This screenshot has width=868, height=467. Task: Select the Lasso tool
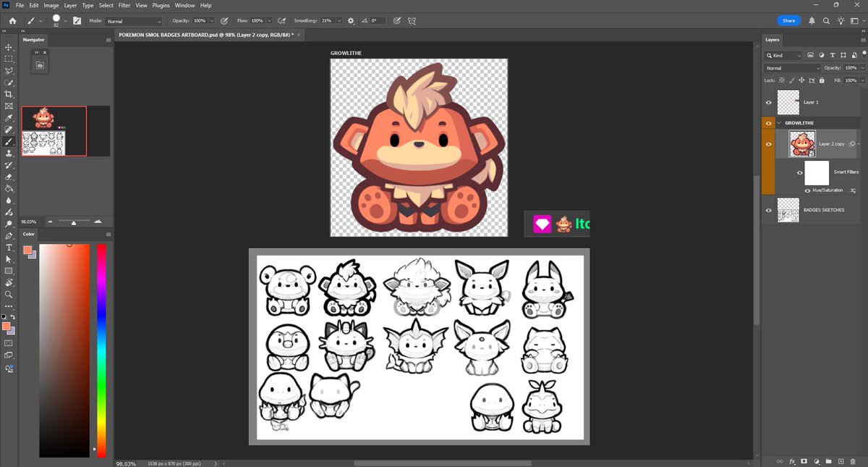click(x=9, y=70)
